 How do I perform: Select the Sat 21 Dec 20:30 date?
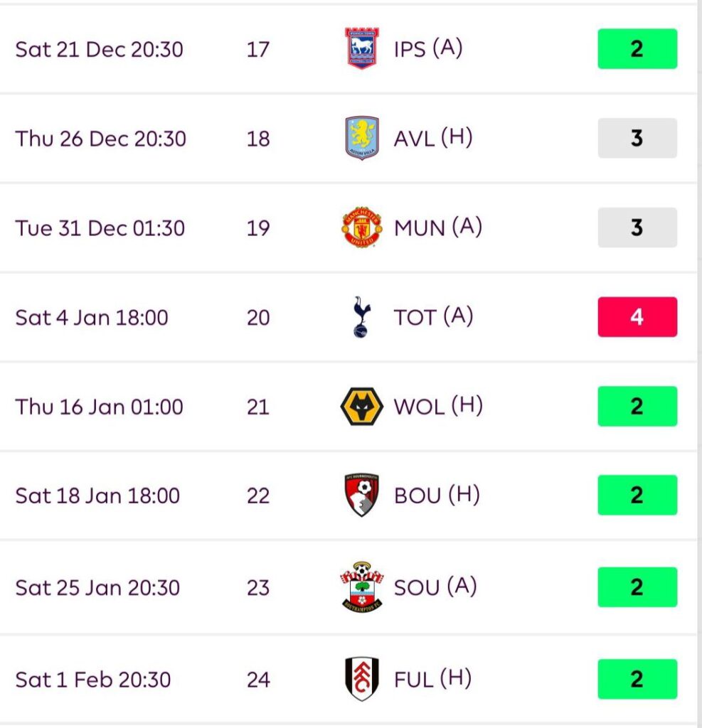point(99,50)
